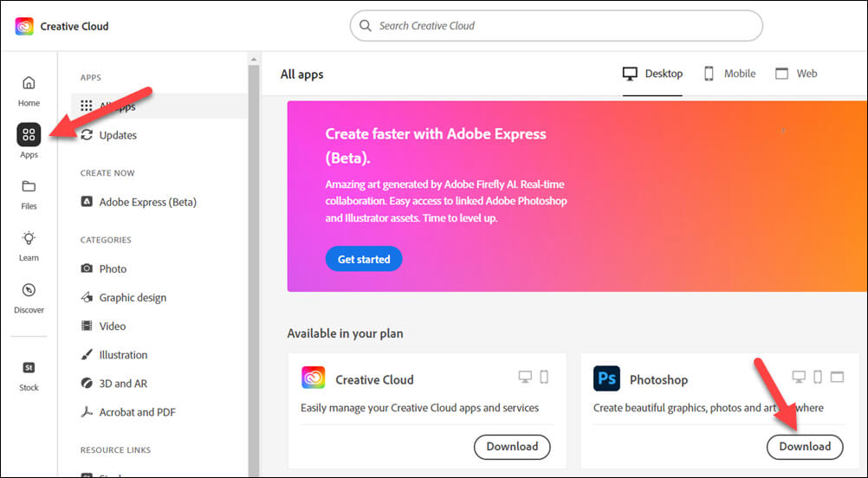Open the Apps sidebar icon
The height and width of the screenshot is (478, 868).
click(x=29, y=136)
